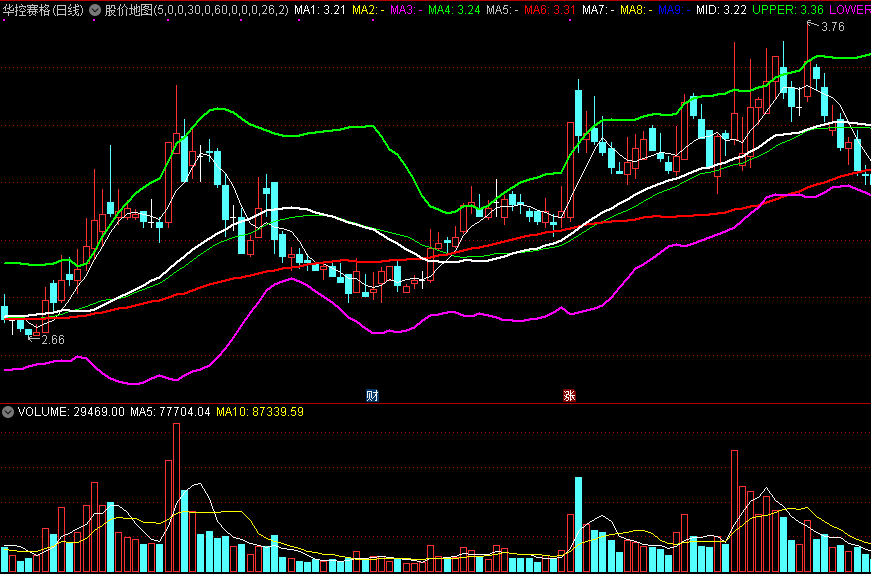Click the 股价地图 indicator parameters label
This screenshot has width=871, height=574.
coord(197,10)
